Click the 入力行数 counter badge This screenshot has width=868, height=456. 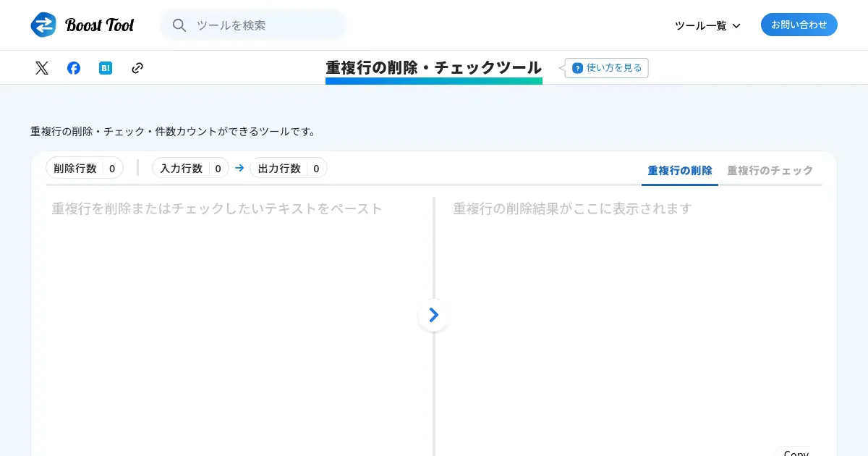[x=190, y=168]
